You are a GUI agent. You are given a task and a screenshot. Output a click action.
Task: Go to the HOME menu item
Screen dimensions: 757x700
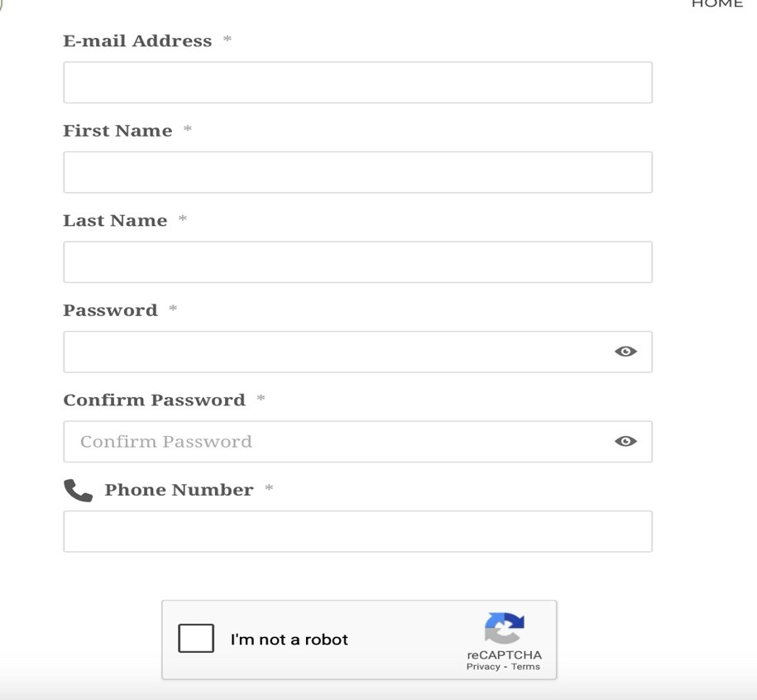coord(717,4)
